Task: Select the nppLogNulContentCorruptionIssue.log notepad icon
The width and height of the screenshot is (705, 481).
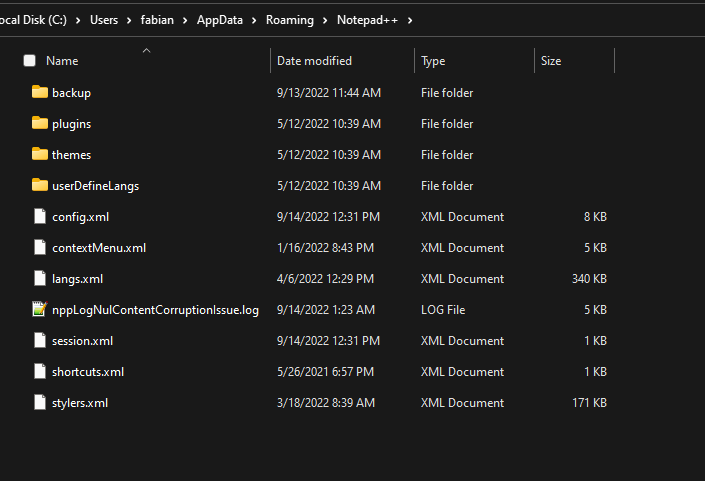Action: 40,309
